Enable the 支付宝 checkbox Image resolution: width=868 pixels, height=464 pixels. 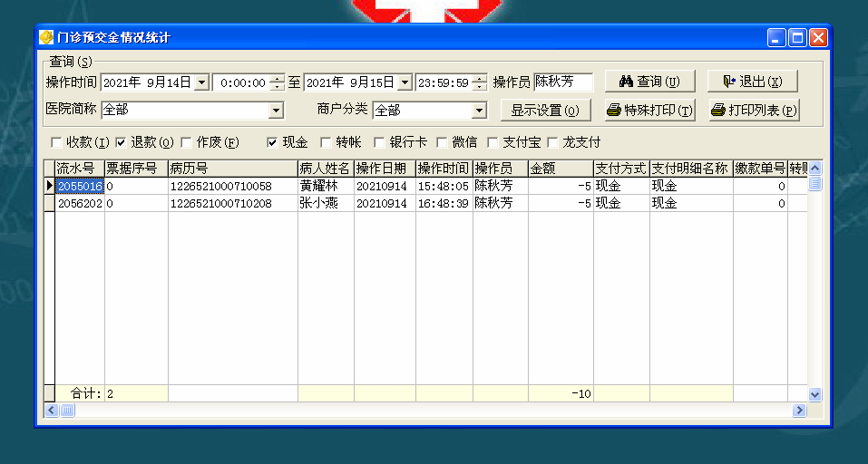click(493, 142)
